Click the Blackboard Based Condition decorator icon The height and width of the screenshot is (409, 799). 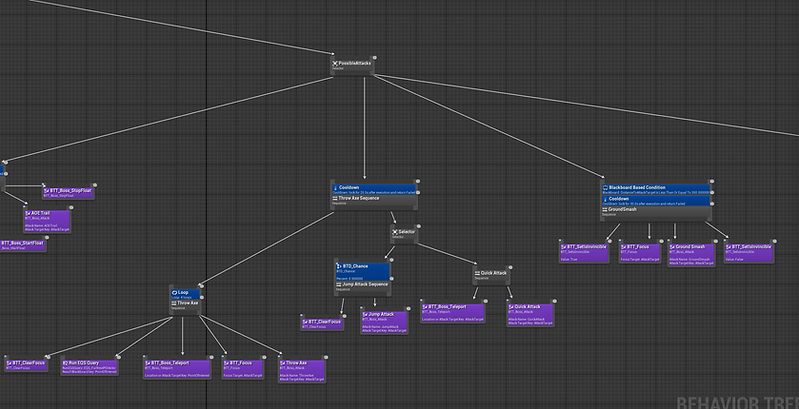click(605, 188)
